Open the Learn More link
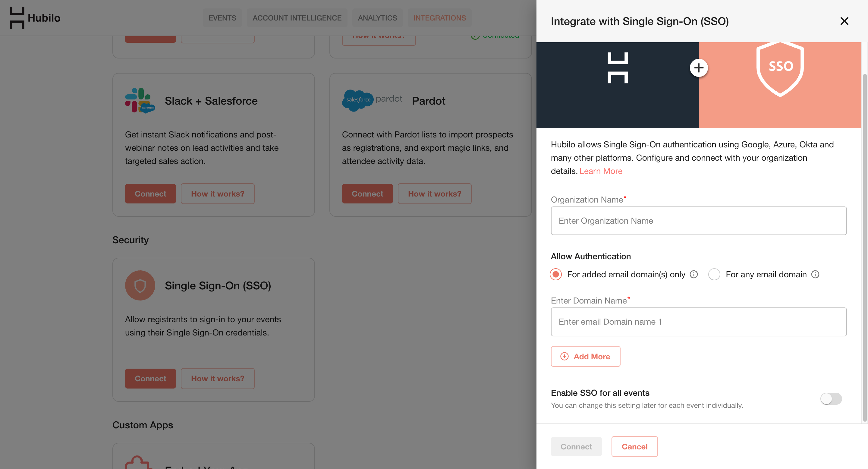Screen dimensions: 868x469 tap(601, 171)
